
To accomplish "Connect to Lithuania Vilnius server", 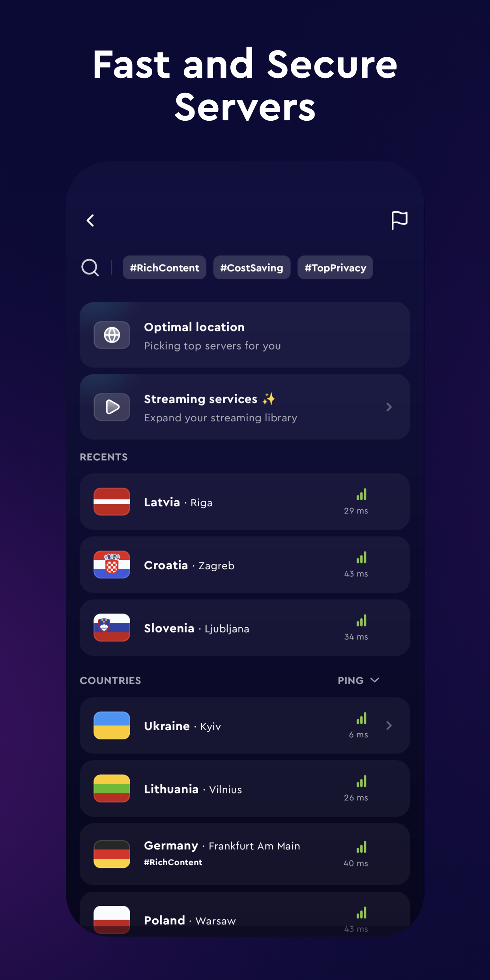I will click(x=245, y=788).
